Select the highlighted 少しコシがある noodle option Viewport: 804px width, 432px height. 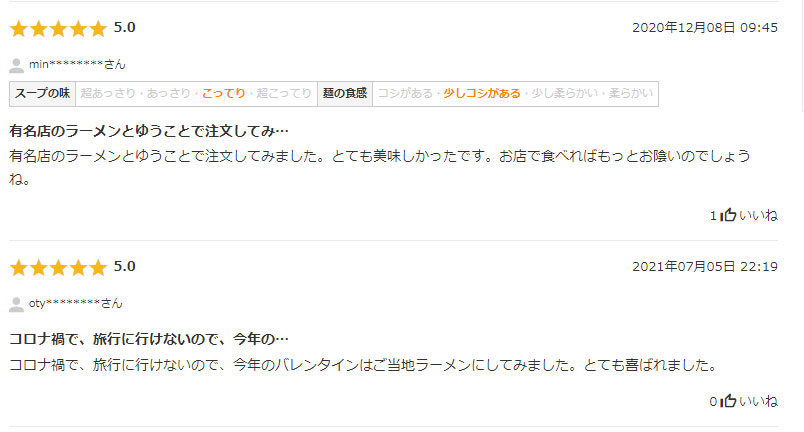click(x=481, y=93)
